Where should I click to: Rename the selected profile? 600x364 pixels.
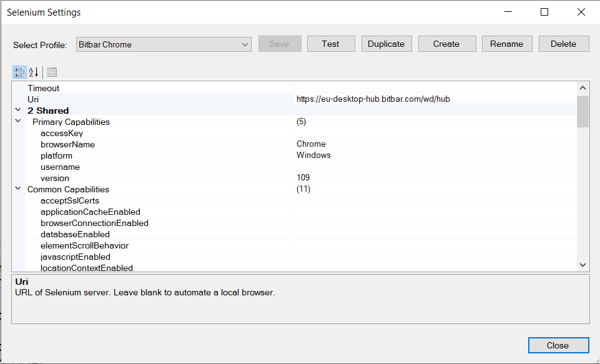506,44
